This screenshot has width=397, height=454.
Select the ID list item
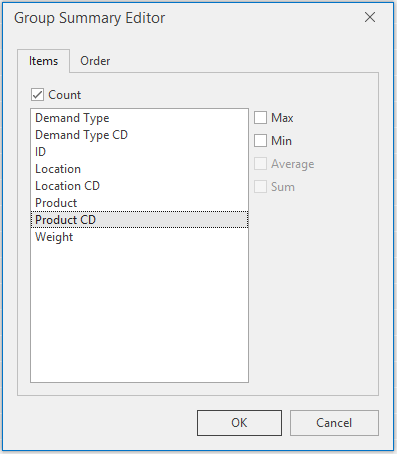click(x=139, y=152)
